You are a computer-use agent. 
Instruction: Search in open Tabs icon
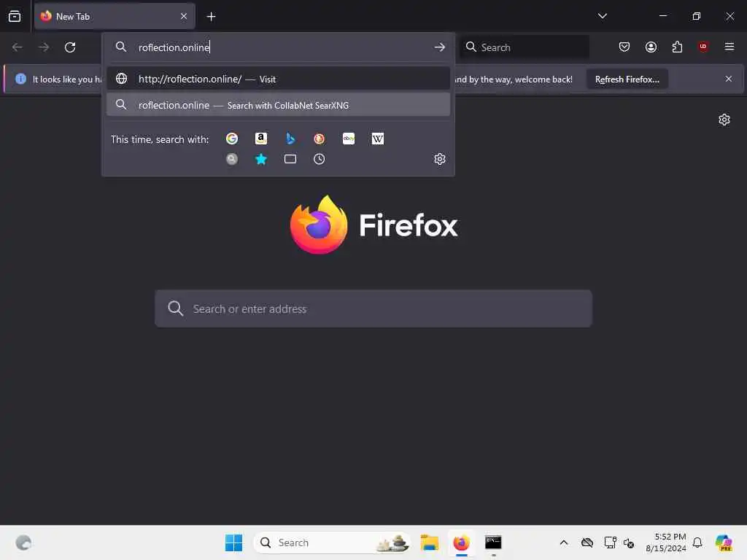(x=290, y=159)
